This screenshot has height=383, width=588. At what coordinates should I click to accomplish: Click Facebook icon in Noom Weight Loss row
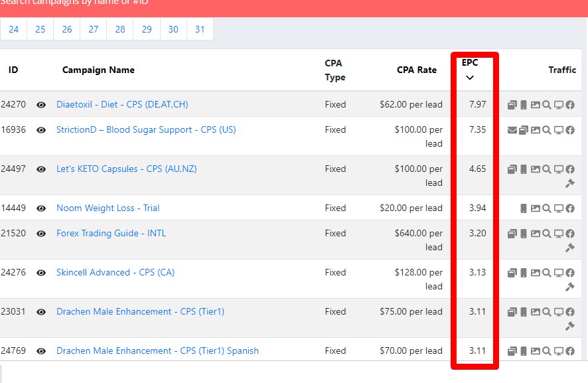tap(570, 208)
